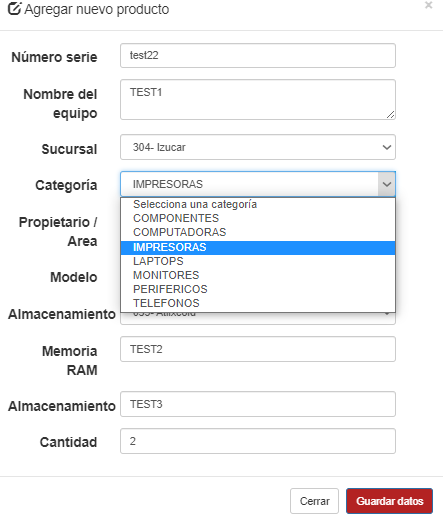Click the text area resize handle corner

(391, 115)
